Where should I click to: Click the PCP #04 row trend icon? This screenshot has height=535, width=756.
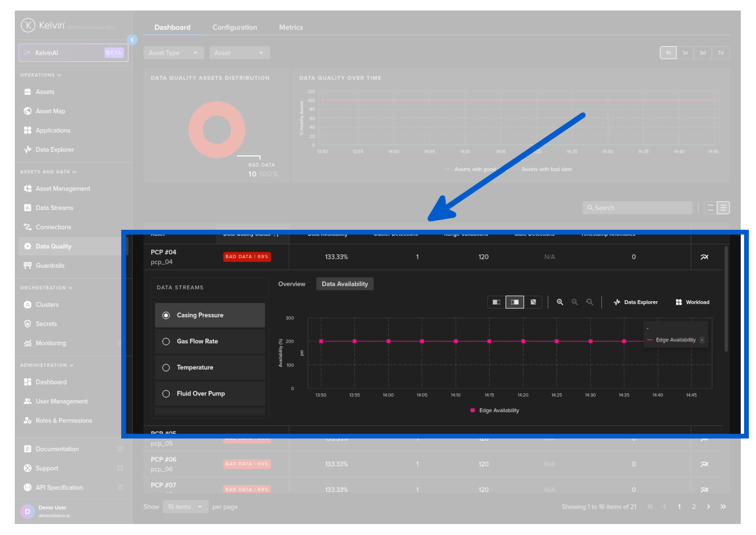pos(704,257)
